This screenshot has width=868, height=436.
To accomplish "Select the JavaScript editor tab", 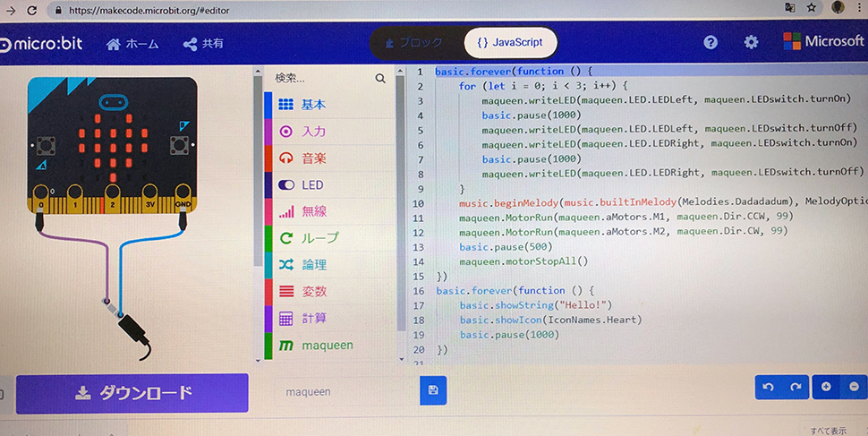I will (x=510, y=43).
